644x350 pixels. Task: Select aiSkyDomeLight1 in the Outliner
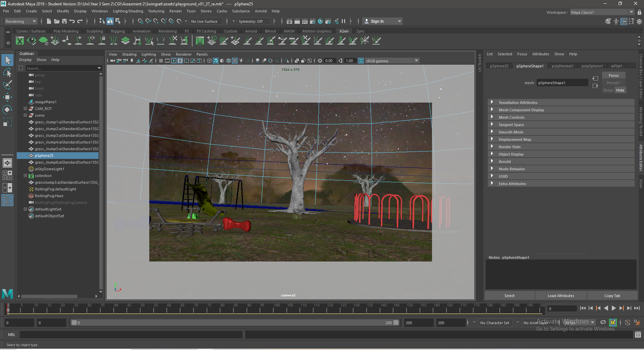click(x=49, y=169)
